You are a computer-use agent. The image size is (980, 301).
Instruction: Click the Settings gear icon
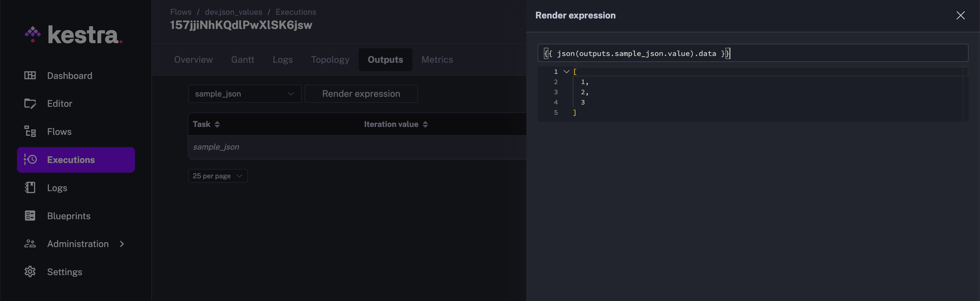point(30,272)
